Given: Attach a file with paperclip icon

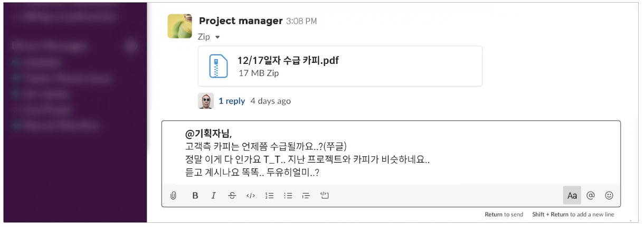Looking at the screenshot, I should coord(173,195).
